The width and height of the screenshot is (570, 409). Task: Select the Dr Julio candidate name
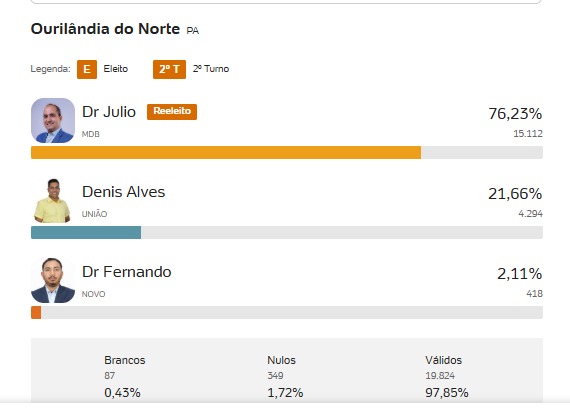(109, 112)
